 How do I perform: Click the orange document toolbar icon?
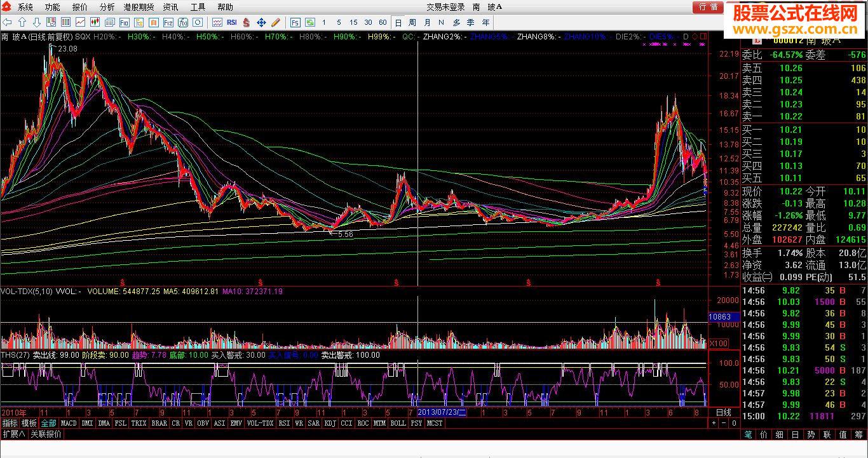pos(154,22)
